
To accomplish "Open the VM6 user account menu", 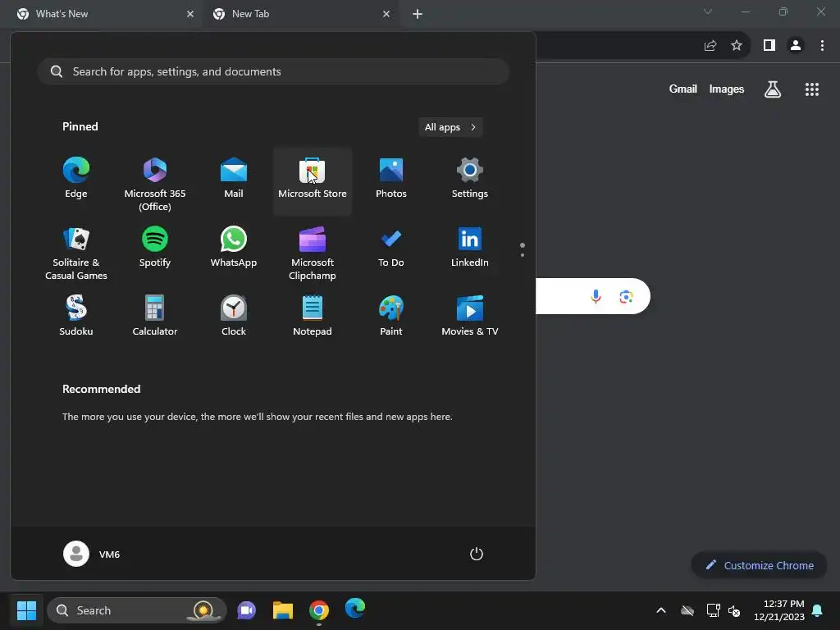I will 92,554.
